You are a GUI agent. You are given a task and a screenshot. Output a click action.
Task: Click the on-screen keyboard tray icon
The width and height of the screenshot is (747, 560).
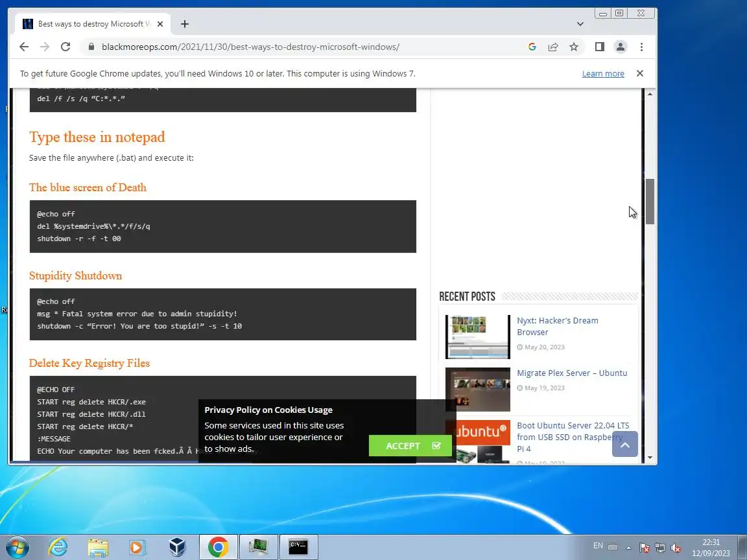click(x=613, y=547)
